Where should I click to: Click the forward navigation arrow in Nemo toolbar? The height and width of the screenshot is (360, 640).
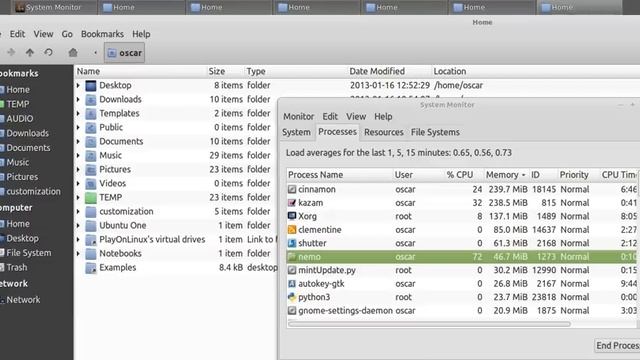(x=11, y=53)
